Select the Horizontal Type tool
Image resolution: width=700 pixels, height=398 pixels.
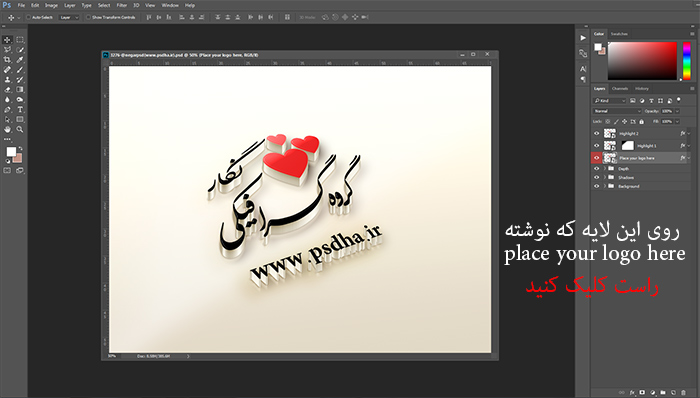click(x=20, y=109)
